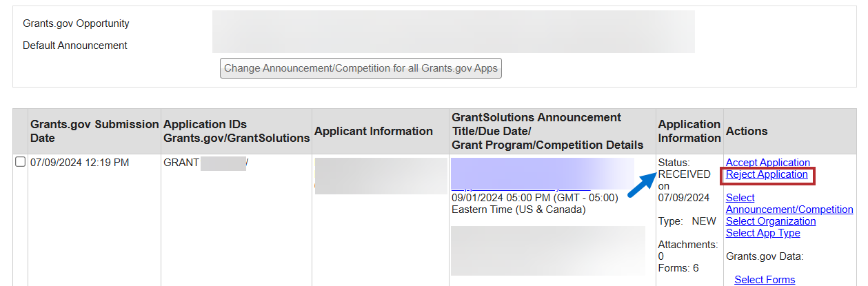The image size is (868, 286).
Task: Click the Grants.gov Opportunity label
Action: (x=76, y=23)
